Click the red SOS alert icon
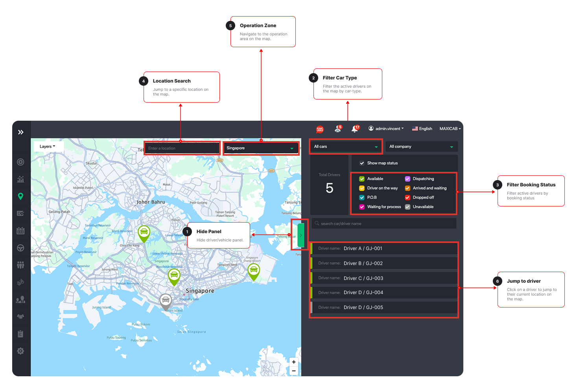Screen dimensions: 577x392 (x=320, y=129)
